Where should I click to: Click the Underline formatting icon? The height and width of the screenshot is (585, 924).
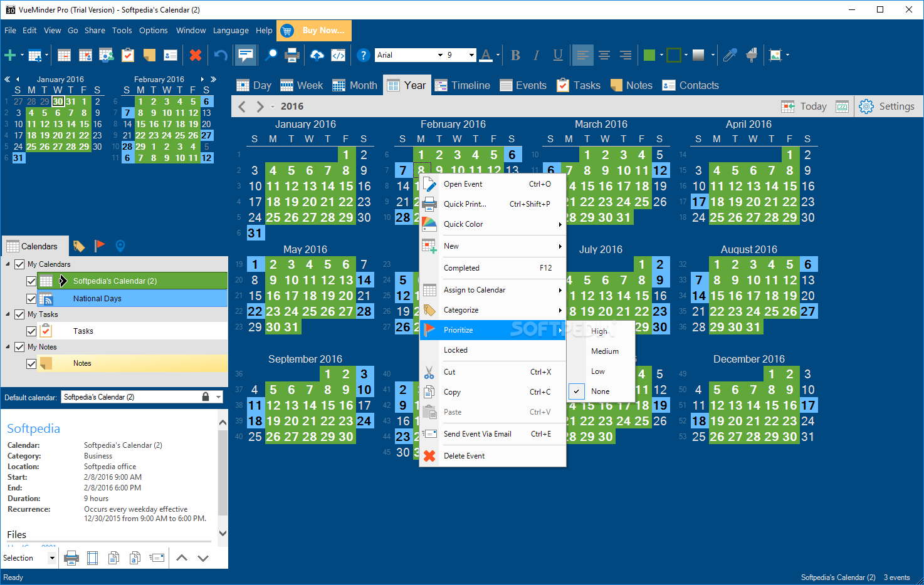click(558, 55)
